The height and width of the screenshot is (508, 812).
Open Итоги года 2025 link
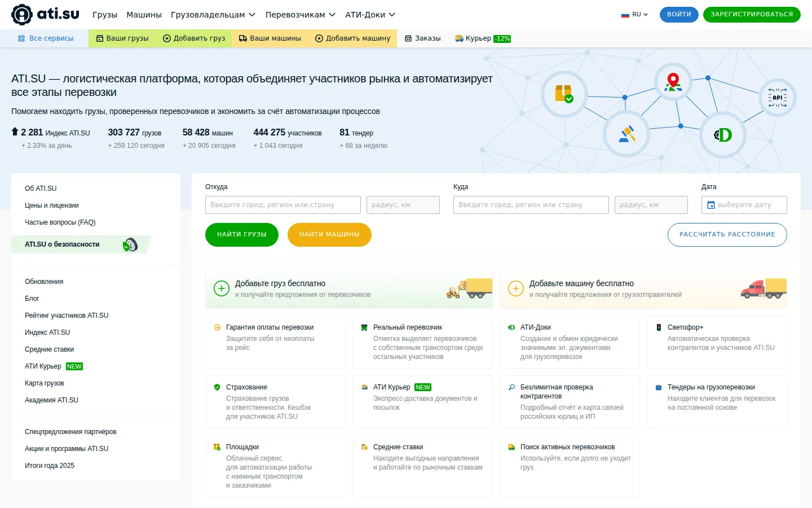tap(50, 466)
